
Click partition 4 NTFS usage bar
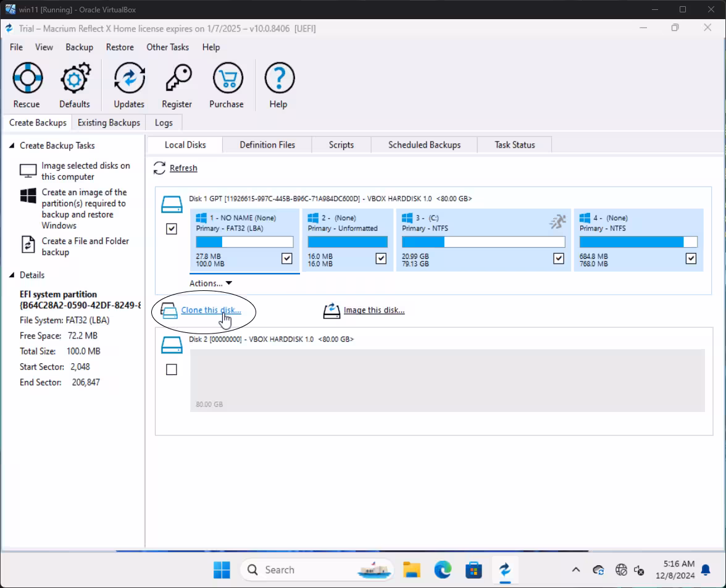(638, 242)
